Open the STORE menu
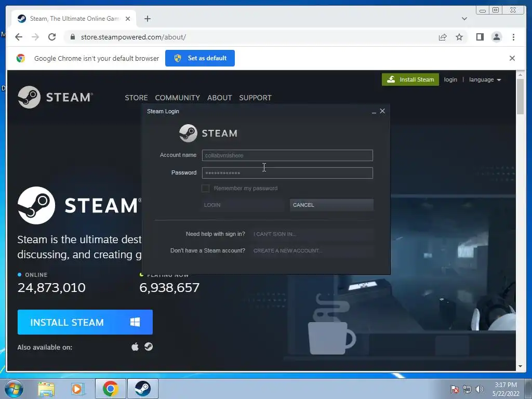The height and width of the screenshot is (399, 532). [x=136, y=98]
